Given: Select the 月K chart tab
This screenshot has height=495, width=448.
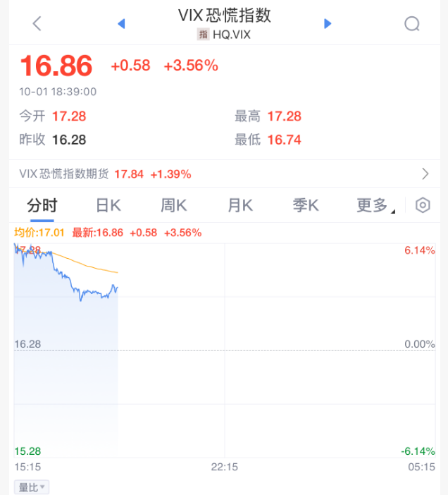Looking at the screenshot, I should tap(239, 205).
